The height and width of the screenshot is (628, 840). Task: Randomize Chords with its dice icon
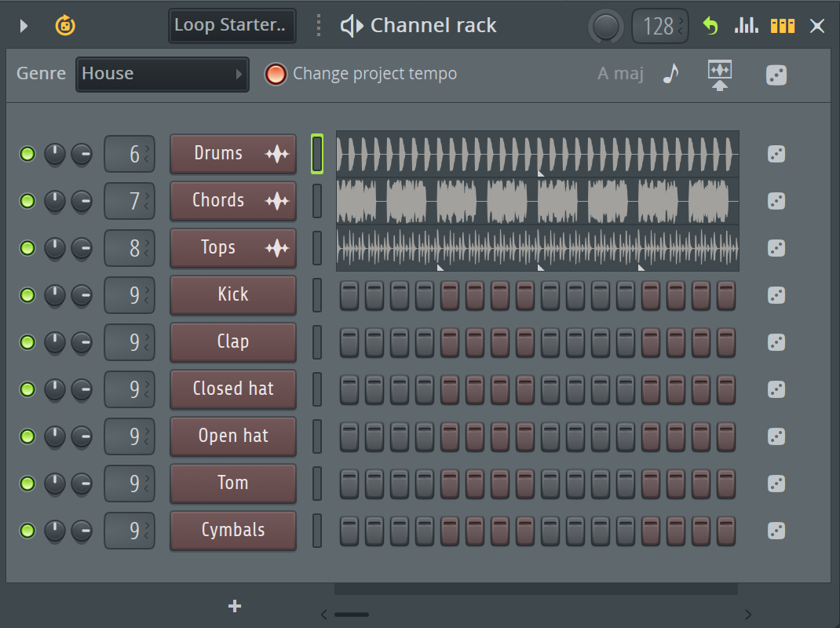(776, 201)
